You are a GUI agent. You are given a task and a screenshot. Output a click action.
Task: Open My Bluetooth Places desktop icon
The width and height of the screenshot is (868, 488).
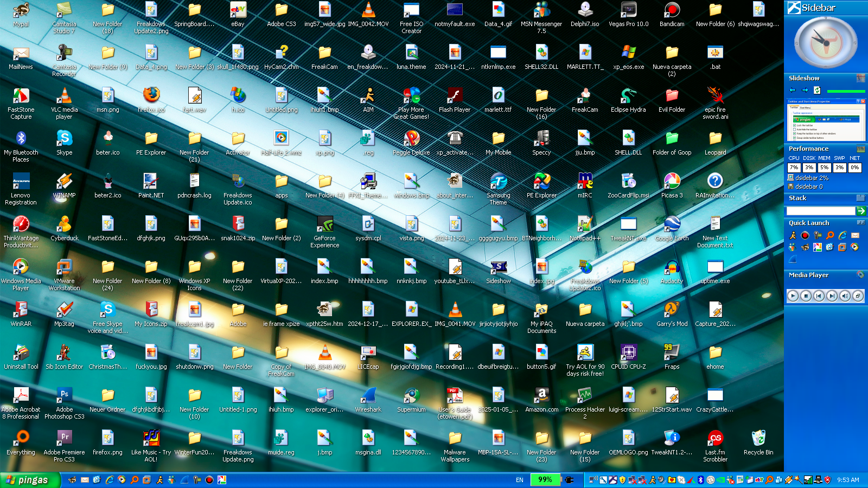click(21, 146)
